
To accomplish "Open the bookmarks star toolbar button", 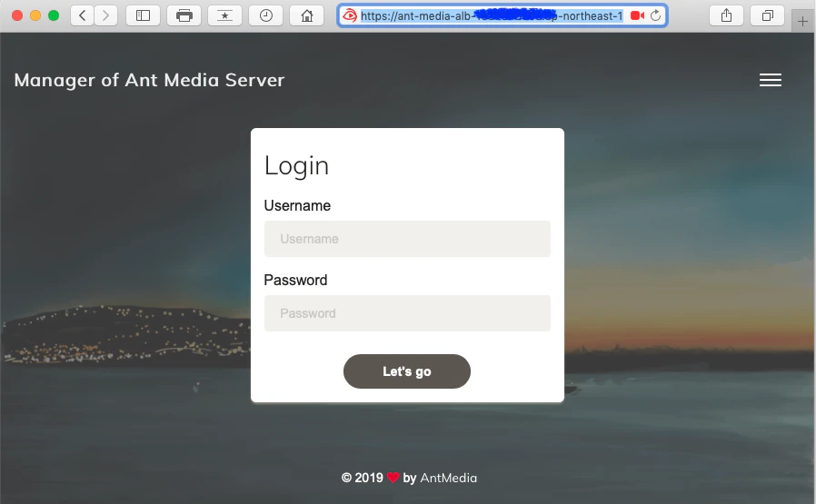I will (x=224, y=15).
